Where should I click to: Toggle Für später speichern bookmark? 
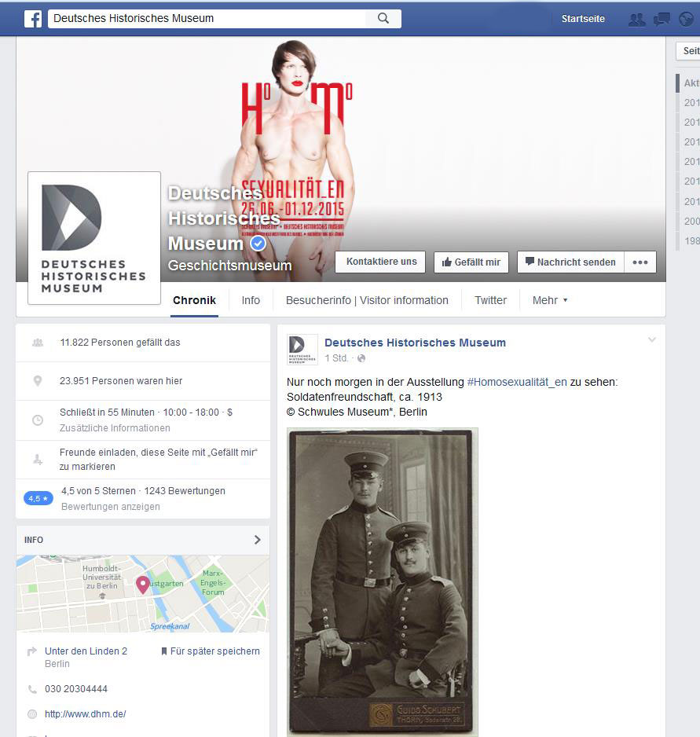point(210,651)
